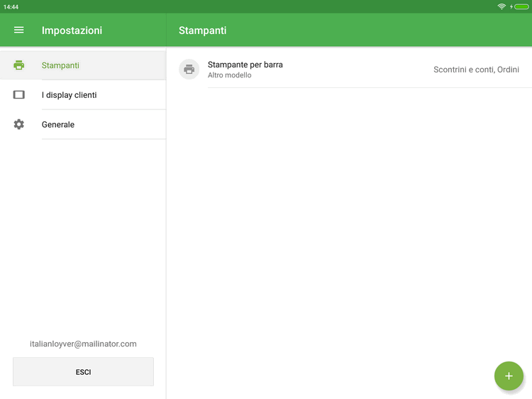Select Stampanti label in settings list

tap(60, 65)
